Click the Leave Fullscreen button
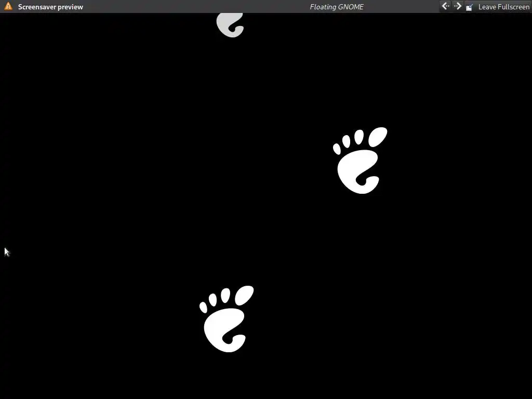The width and height of the screenshot is (532, 399). [x=498, y=7]
